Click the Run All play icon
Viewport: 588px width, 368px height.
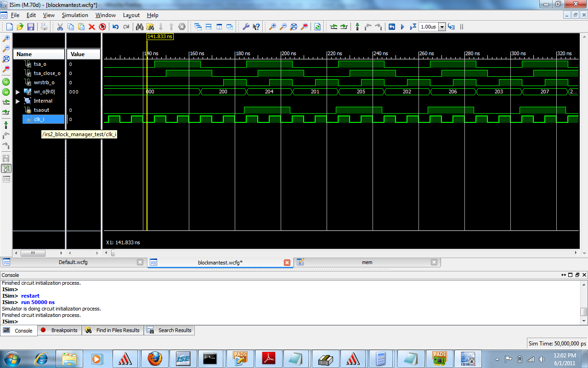402,27
